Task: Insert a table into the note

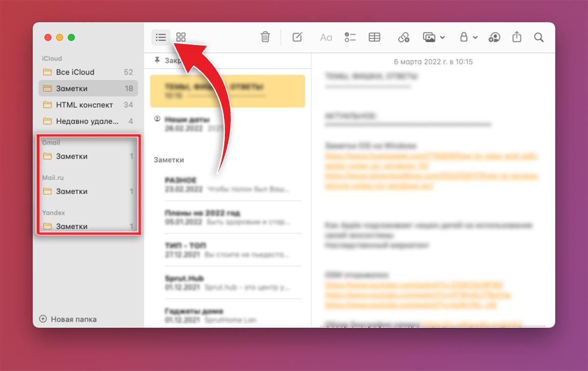Action: pyautogui.click(x=374, y=37)
